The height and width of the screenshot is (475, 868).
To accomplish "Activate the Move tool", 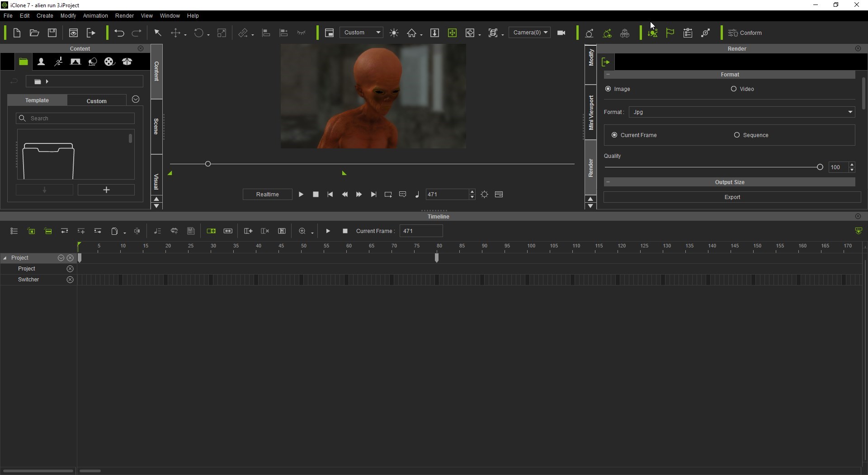I will click(x=176, y=33).
